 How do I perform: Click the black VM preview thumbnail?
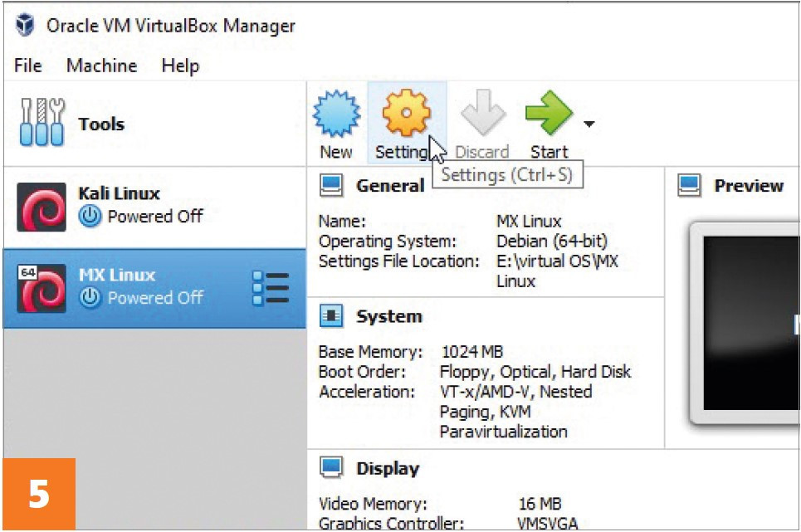[751, 323]
